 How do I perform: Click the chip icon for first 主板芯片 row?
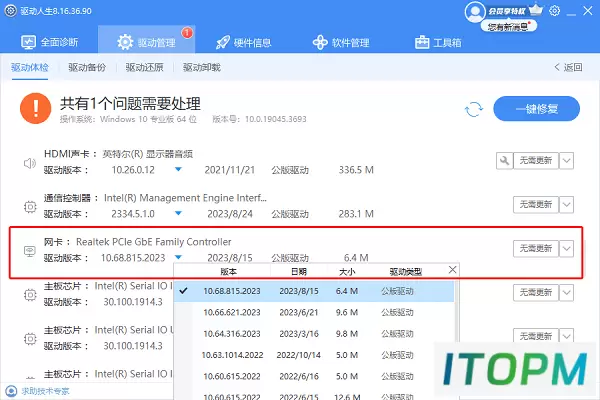pos(30,295)
